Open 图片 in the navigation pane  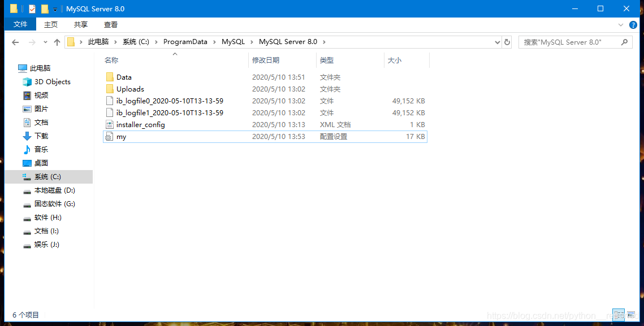(x=41, y=109)
